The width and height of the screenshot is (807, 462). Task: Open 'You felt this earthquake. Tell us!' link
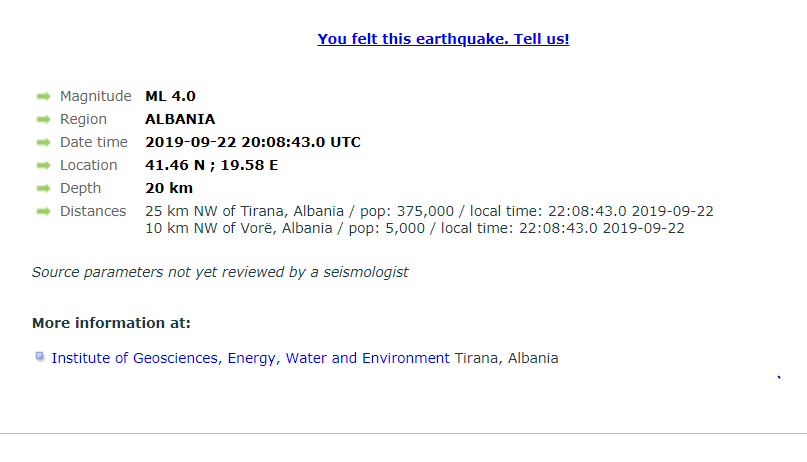[443, 39]
